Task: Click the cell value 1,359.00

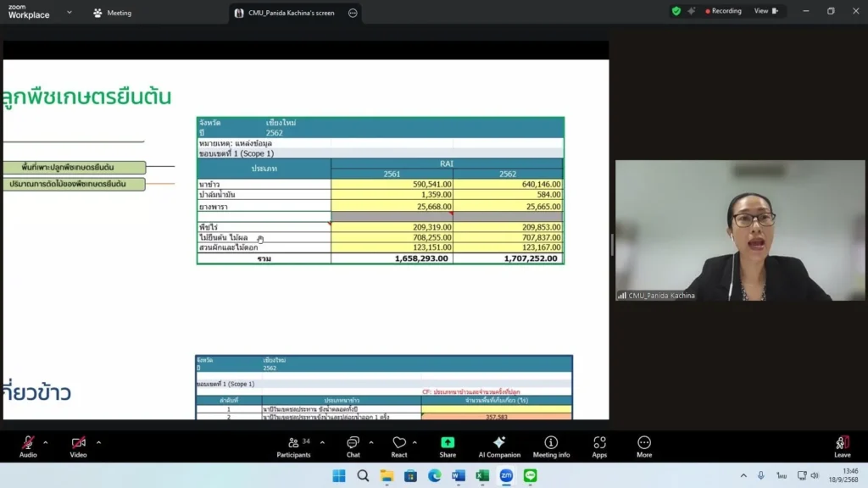Action: 392,195
